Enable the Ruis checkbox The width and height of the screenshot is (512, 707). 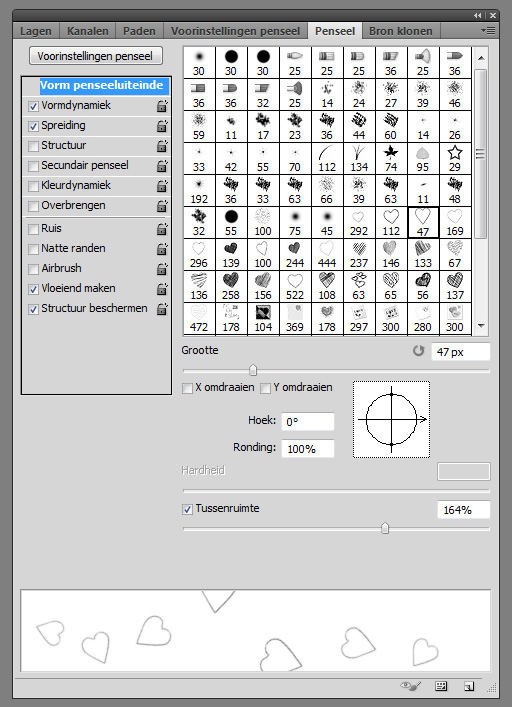[x=33, y=229]
